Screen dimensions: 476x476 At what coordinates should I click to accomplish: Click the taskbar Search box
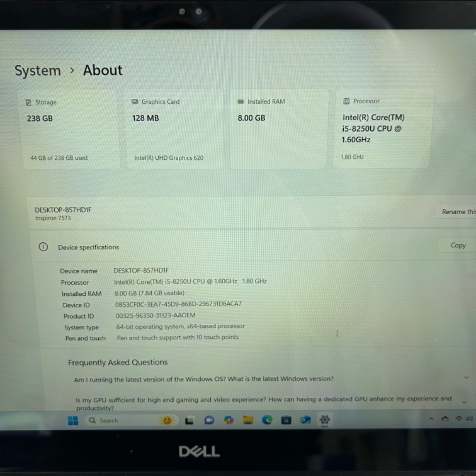[x=127, y=420]
